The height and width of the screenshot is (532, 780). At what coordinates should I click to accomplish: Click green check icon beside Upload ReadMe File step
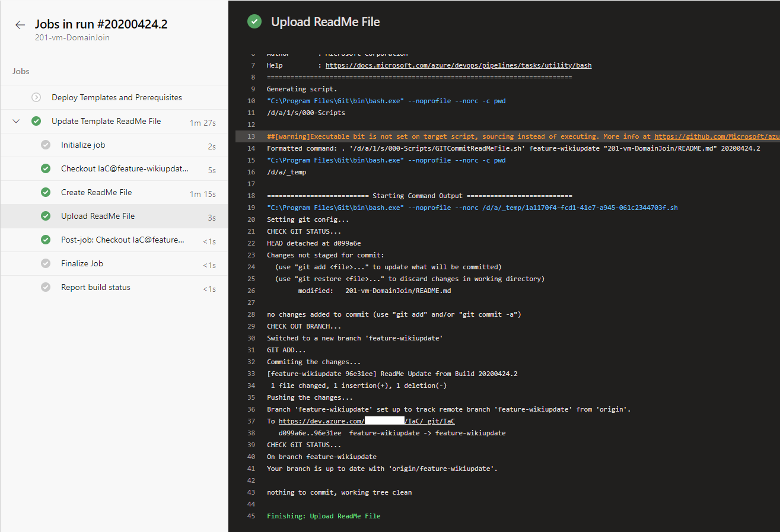pyautogui.click(x=46, y=216)
